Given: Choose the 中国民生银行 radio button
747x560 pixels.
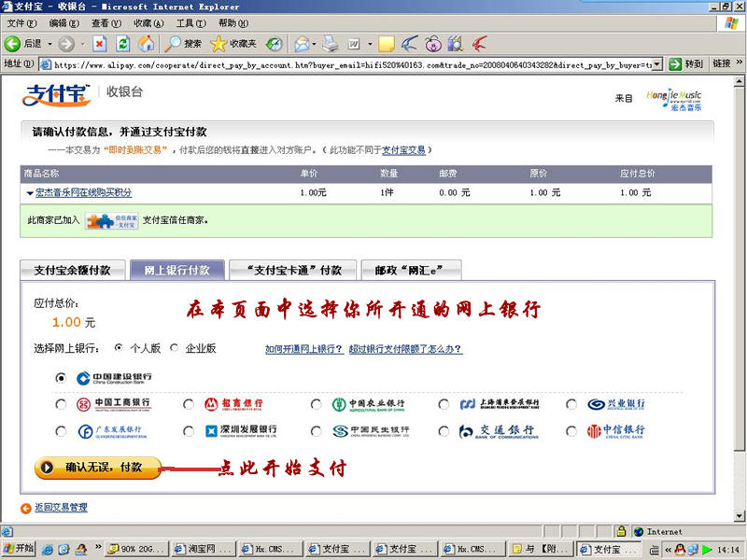Looking at the screenshot, I should tap(316, 431).
